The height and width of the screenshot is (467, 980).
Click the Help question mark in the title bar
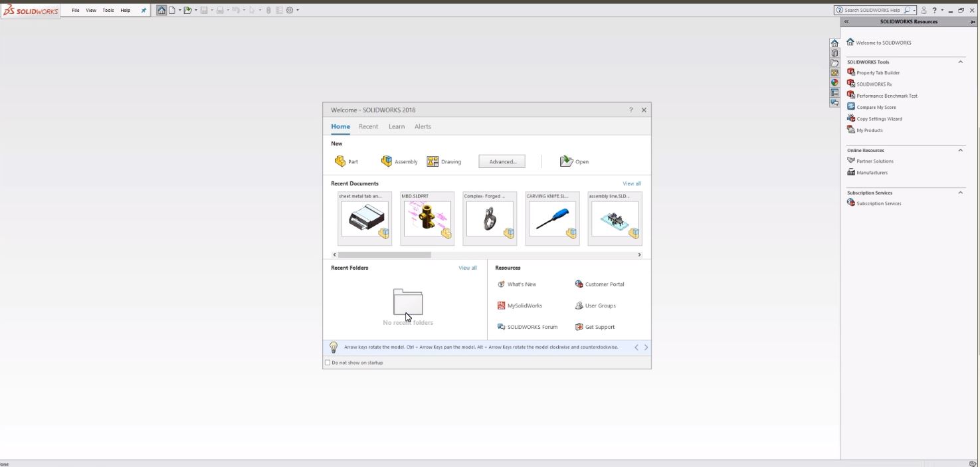pyautogui.click(x=934, y=10)
